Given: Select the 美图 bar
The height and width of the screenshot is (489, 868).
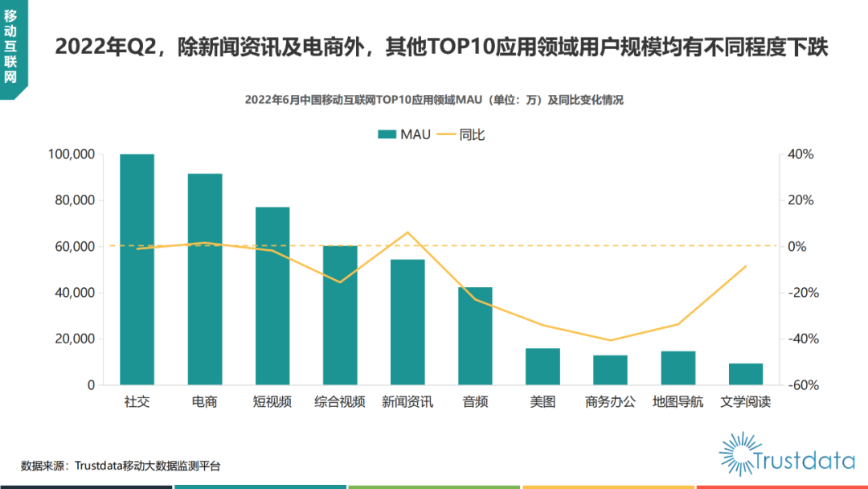Looking at the screenshot, I should (542, 367).
